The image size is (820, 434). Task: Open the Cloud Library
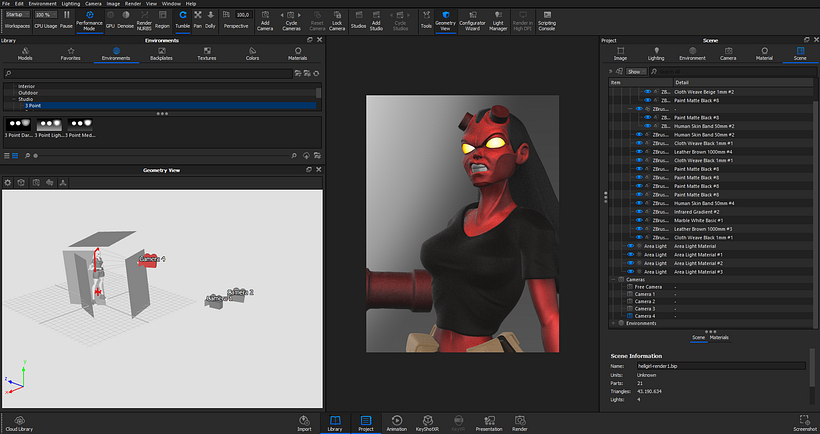point(19,424)
